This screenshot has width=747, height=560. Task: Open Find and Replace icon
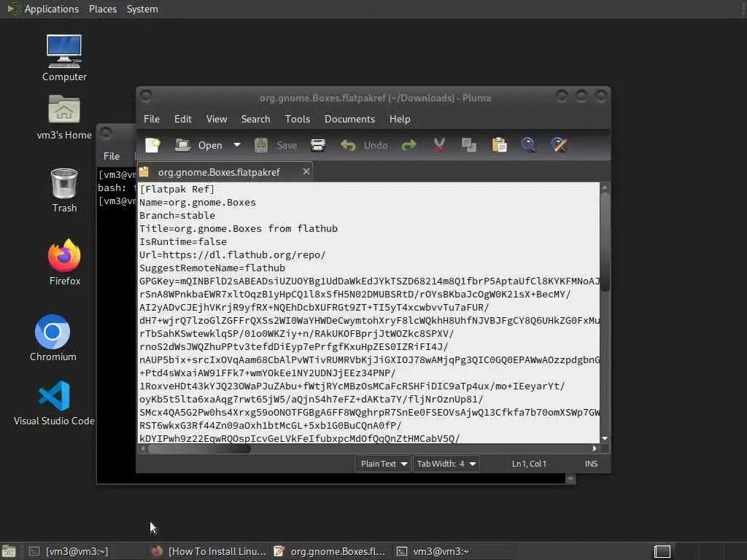[559, 145]
